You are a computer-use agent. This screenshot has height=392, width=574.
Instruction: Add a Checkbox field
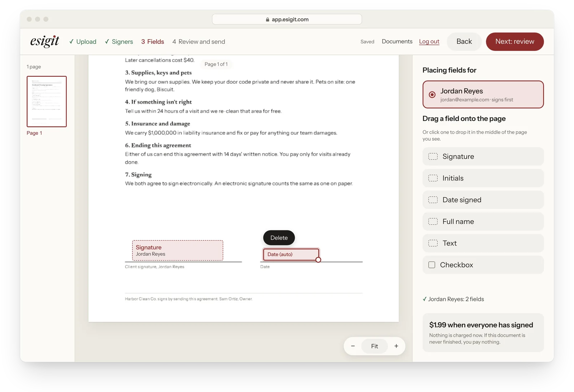[x=483, y=265]
